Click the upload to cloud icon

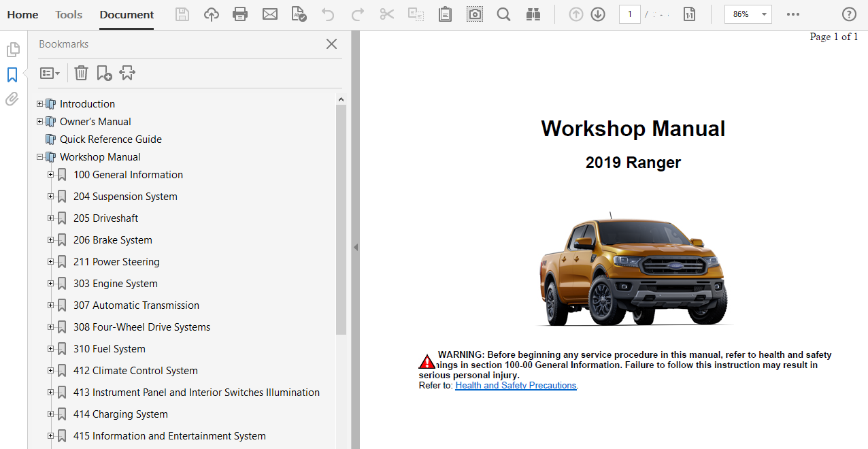tap(212, 14)
